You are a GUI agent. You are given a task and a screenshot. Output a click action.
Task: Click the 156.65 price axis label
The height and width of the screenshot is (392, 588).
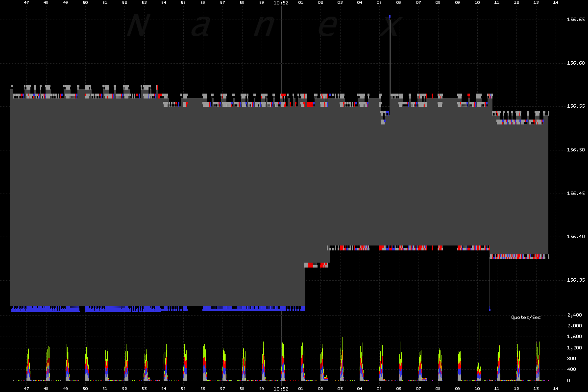[575, 20]
